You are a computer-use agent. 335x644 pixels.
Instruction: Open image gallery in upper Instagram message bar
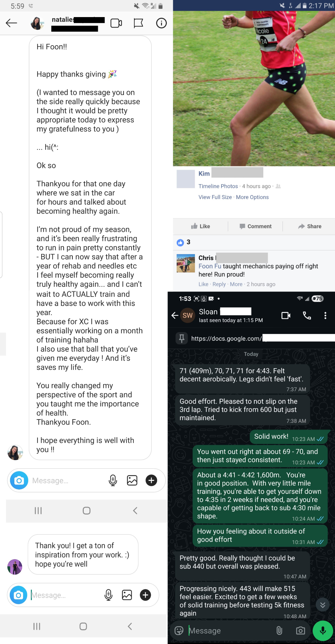(132, 480)
